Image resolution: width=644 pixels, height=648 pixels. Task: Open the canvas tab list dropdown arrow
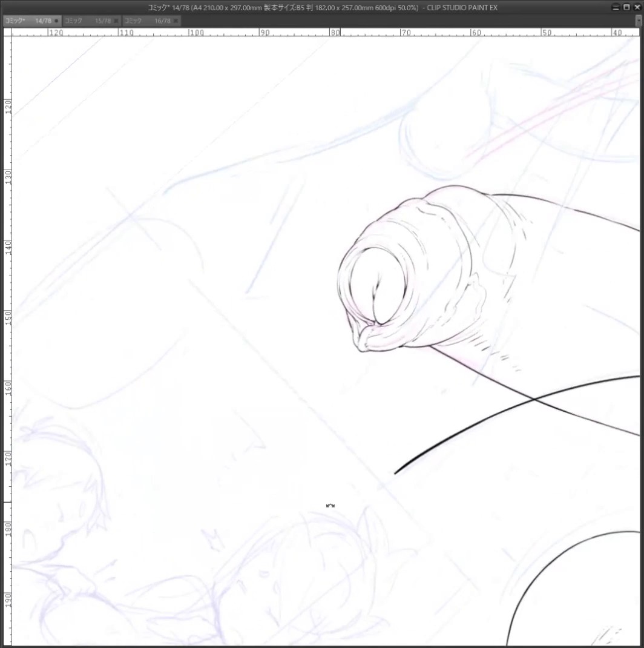[x=638, y=20]
